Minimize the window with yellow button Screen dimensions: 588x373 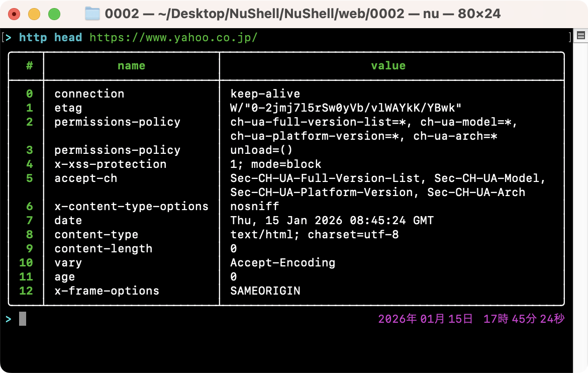pyautogui.click(x=34, y=14)
